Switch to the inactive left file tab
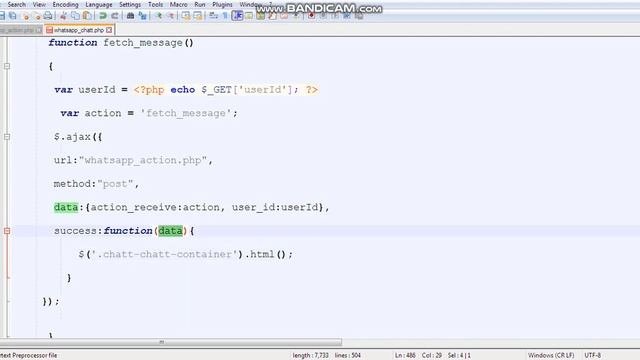 click(20, 30)
